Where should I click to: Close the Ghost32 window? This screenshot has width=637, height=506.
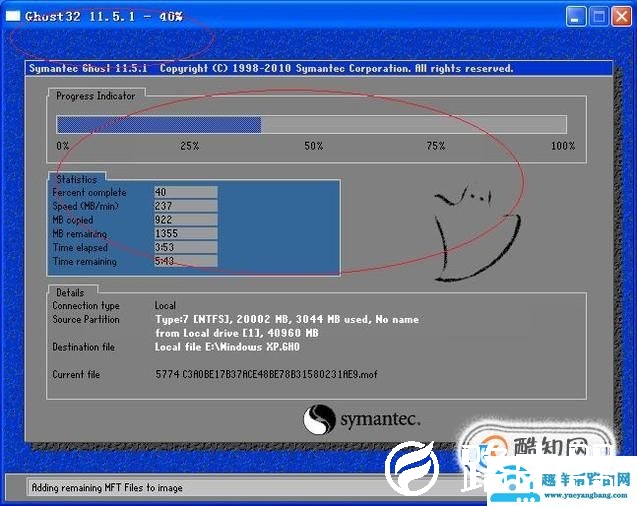coord(621,17)
